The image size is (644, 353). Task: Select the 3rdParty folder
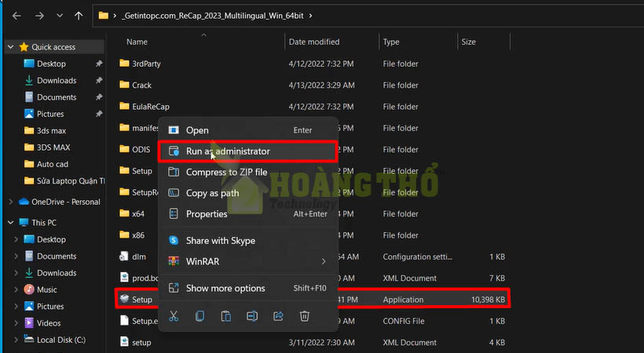coord(146,64)
